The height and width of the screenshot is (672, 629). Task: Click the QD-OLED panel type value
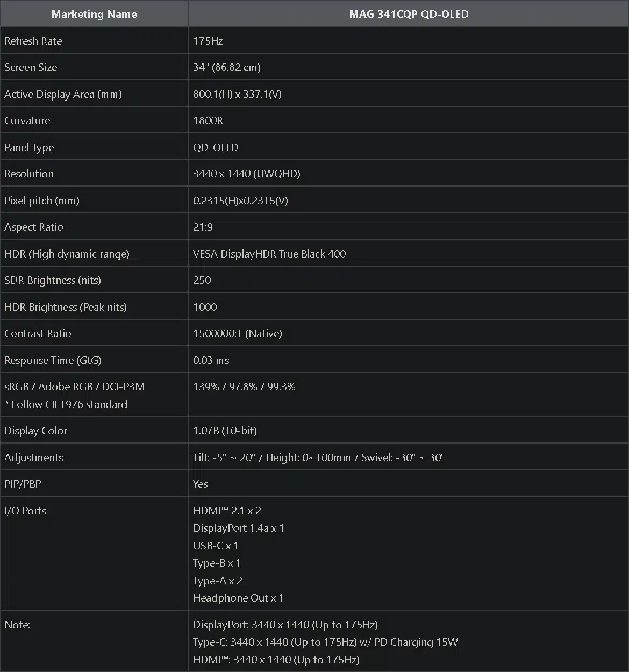[216, 147]
